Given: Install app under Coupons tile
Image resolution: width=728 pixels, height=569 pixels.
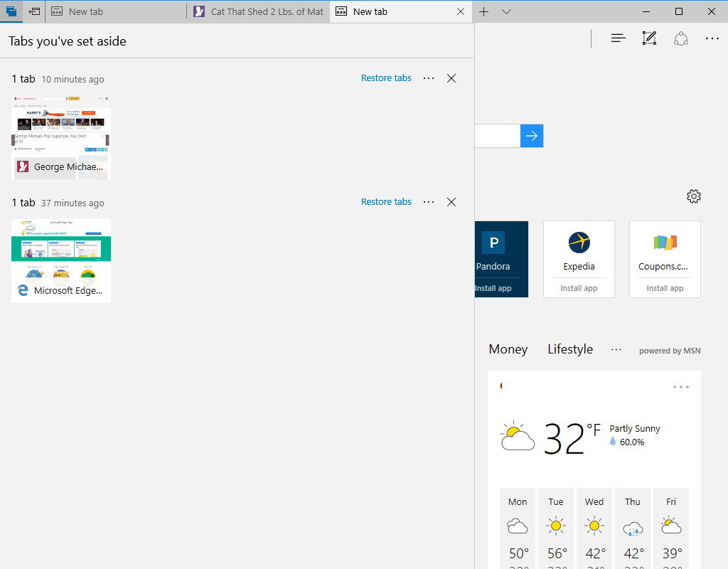Looking at the screenshot, I should (x=665, y=288).
